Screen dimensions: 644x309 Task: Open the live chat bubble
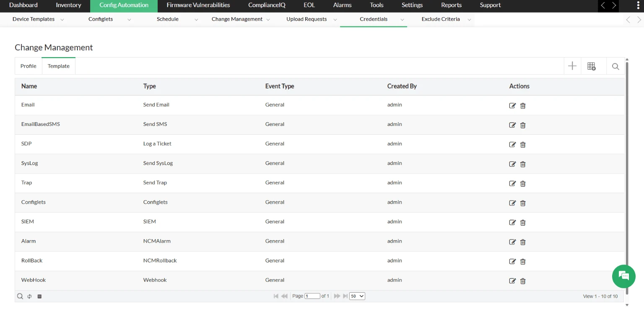pyautogui.click(x=624, y=276)
